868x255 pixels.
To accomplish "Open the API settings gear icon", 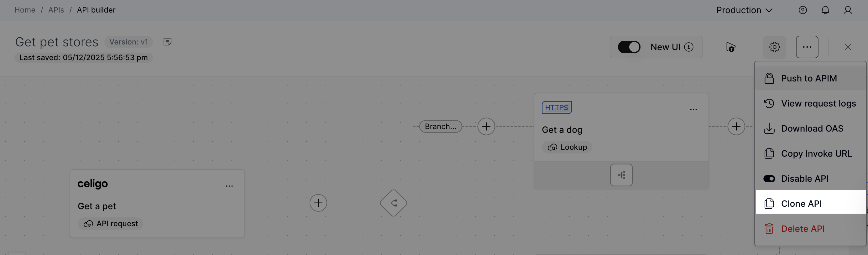I will point(774,47).
